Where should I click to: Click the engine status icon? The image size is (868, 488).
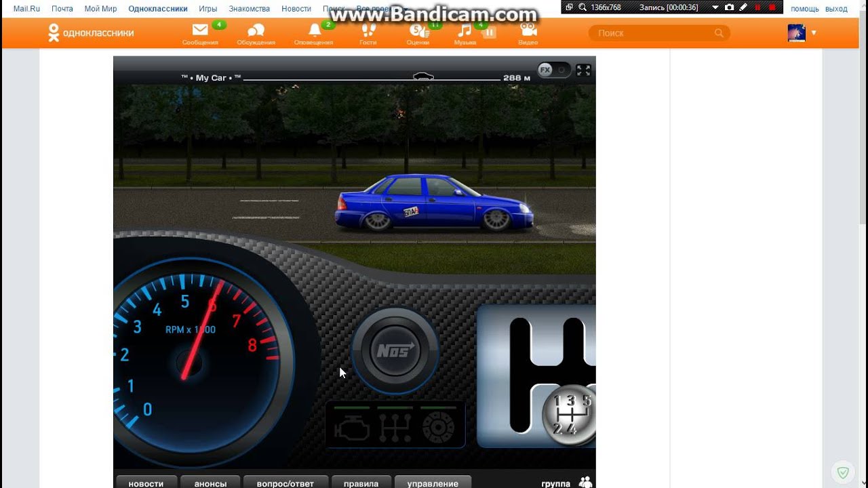pyautogui.click(x=352, y=427)
